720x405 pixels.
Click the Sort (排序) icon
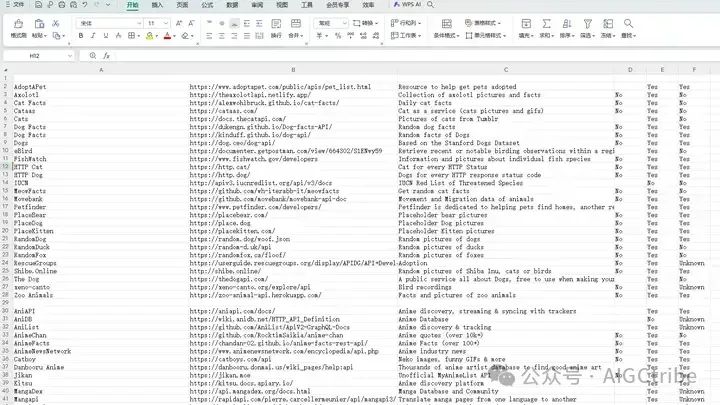coord(567,24)
